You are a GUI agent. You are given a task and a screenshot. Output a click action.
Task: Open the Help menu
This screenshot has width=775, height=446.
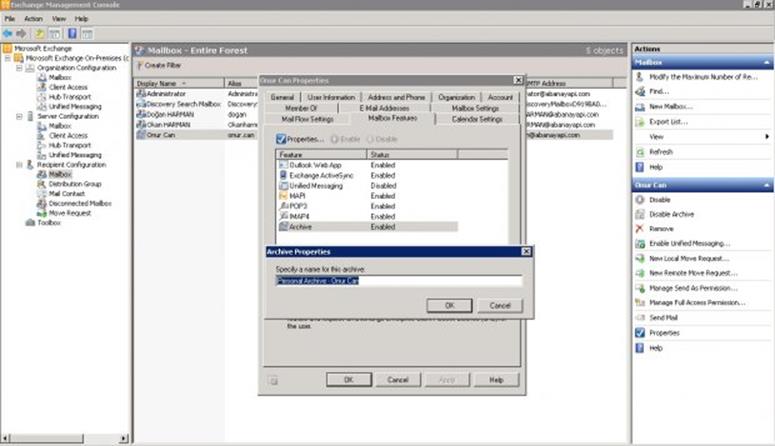82,19
